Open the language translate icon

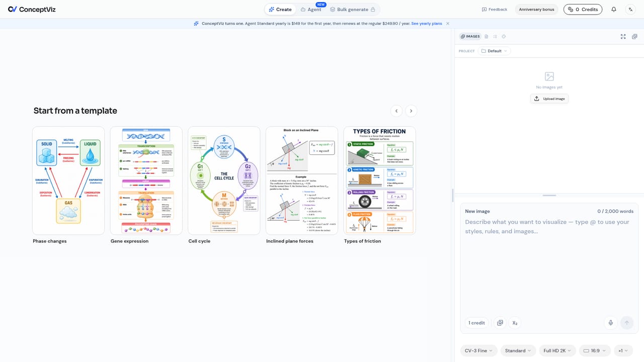pyautogui.click(x=630, y=9)
